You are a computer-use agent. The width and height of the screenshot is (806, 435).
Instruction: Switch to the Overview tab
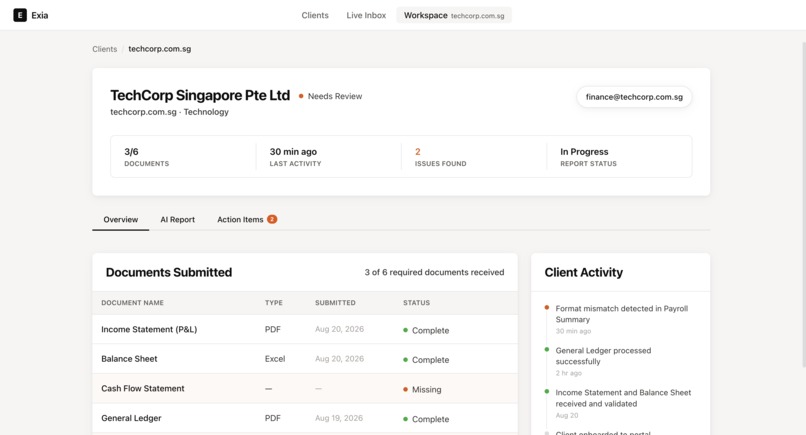tap(120, 220)
